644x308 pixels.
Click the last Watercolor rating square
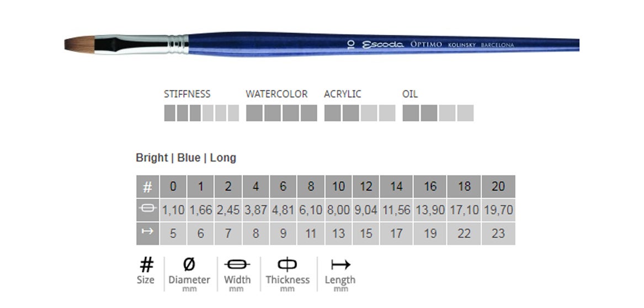click(309, 113)
